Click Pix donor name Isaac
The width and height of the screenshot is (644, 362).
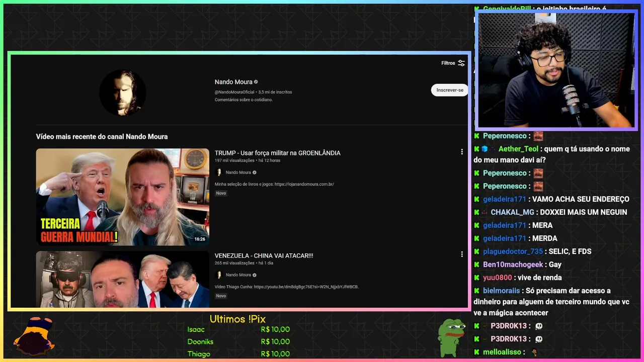coord(196,329)
